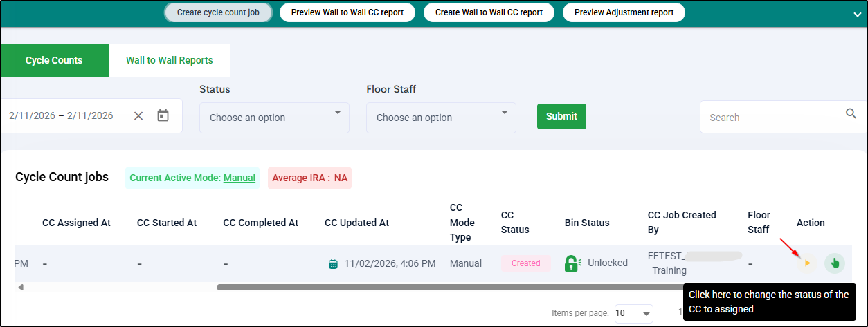
Task: Open the Items per page dropdown
Action: [x=633, y=313]
